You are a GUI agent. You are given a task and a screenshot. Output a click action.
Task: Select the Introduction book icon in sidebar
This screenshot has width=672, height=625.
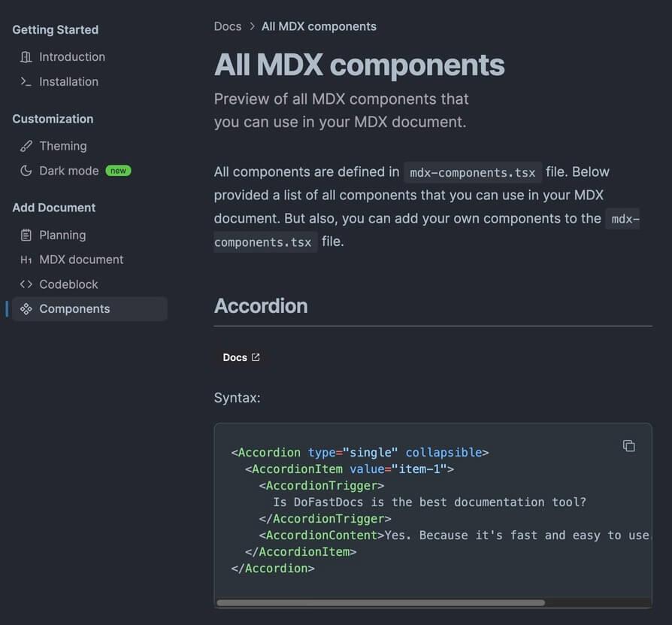pos(26,56)
